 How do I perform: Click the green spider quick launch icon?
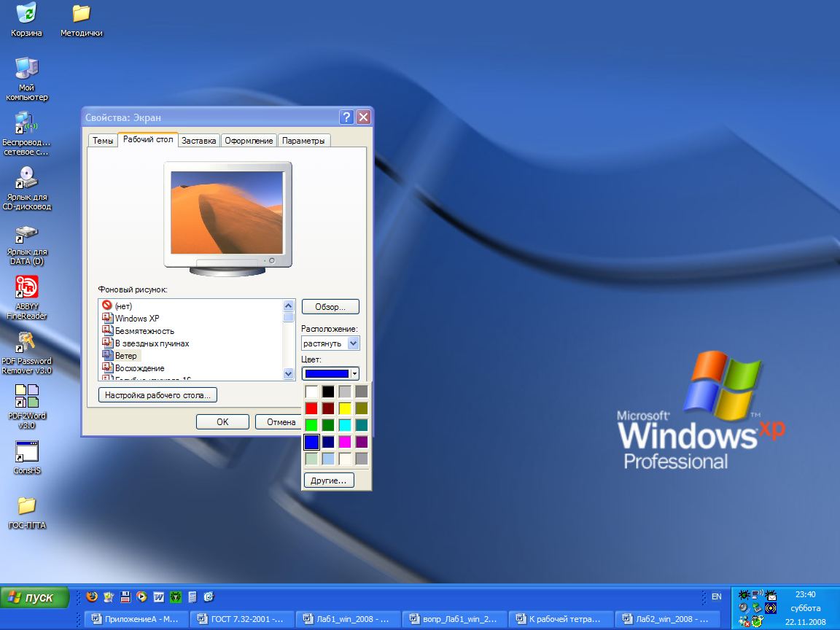click(176, 596)
